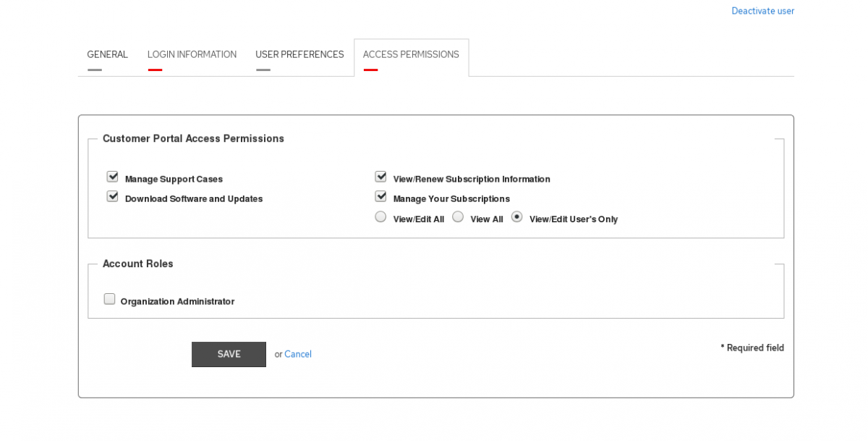Go to the User Preferences tab
Viewport: 868px width, 441px height.
tap(299, 54)
